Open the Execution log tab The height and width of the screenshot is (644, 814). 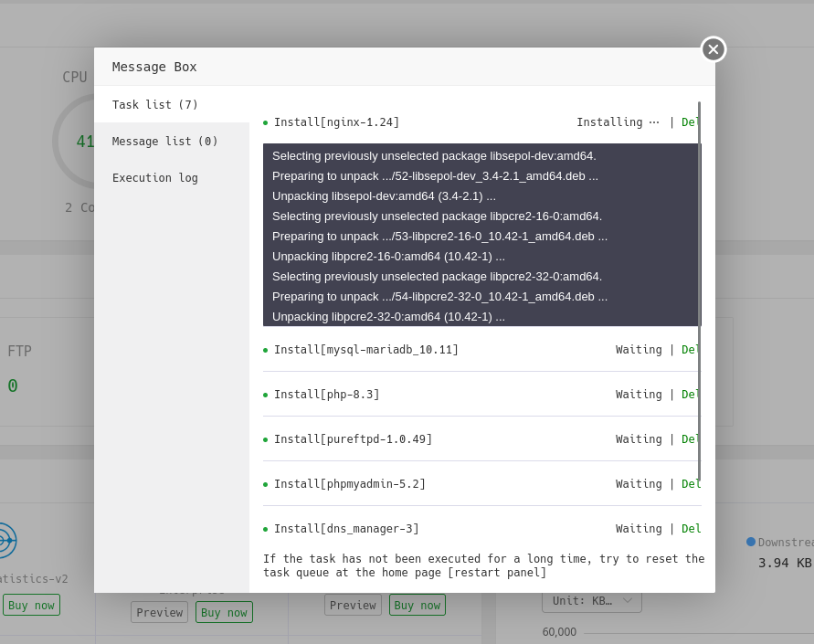tap(155, 178)
